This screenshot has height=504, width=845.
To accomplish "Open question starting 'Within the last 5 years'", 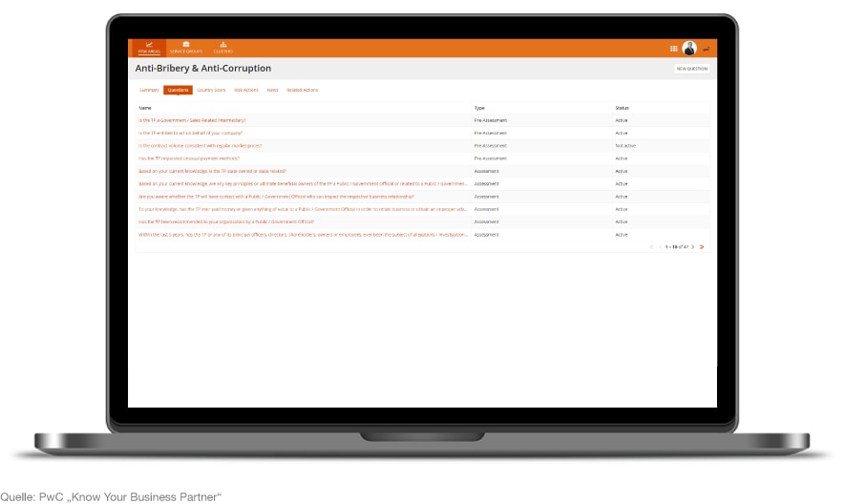I will (303, 235).
